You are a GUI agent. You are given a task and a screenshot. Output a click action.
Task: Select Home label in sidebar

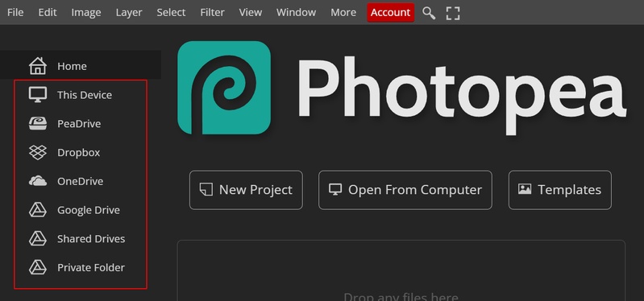click(x=72, y=66)
